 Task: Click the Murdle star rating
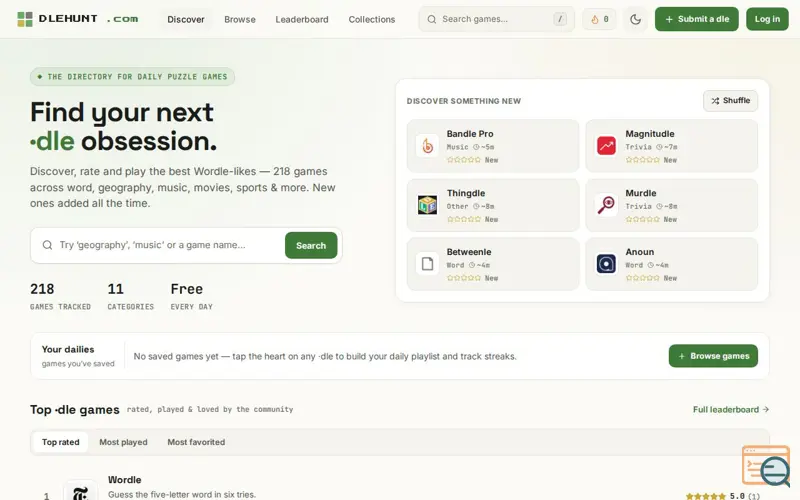click(x=642, y=219)
